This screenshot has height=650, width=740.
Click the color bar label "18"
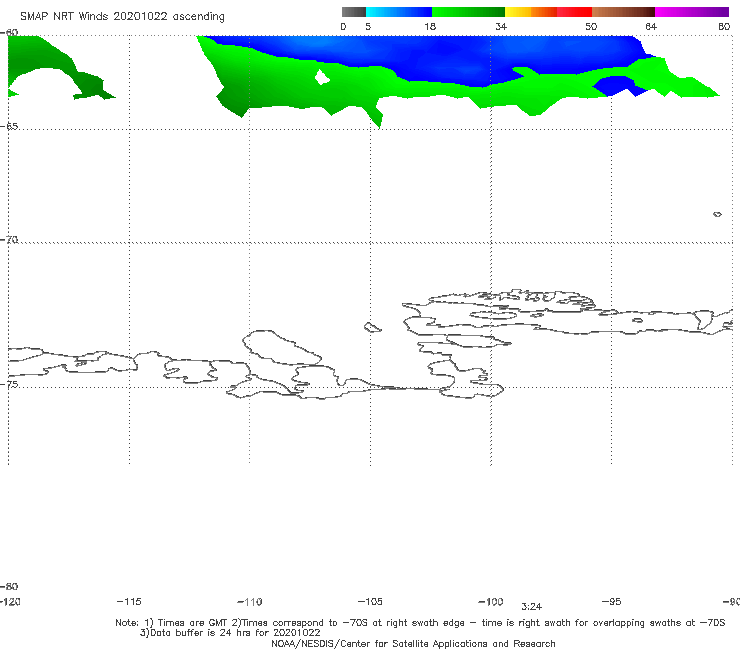point(430,26)
